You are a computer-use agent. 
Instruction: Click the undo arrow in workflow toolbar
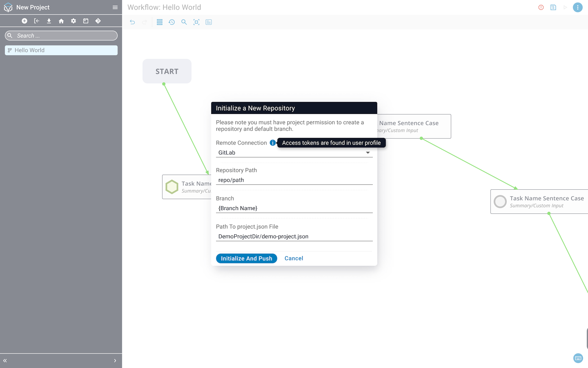132,22
